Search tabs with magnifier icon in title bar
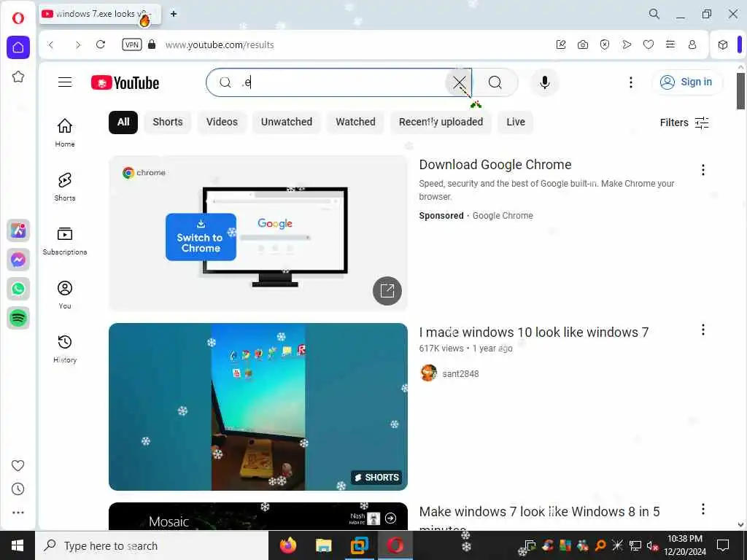 coord(654,14)
